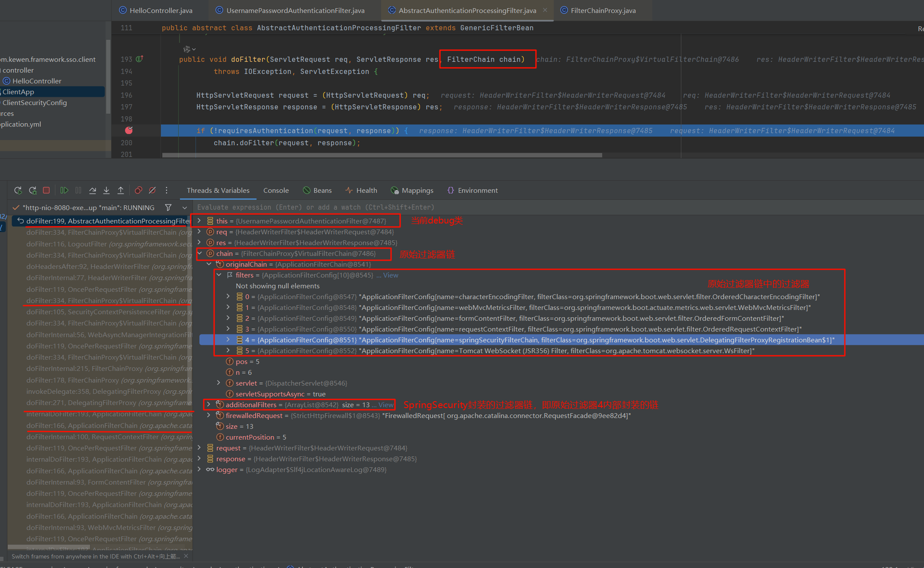Click the Step Over icon
This screenshot has width=924, height=568.
(93, 190)
